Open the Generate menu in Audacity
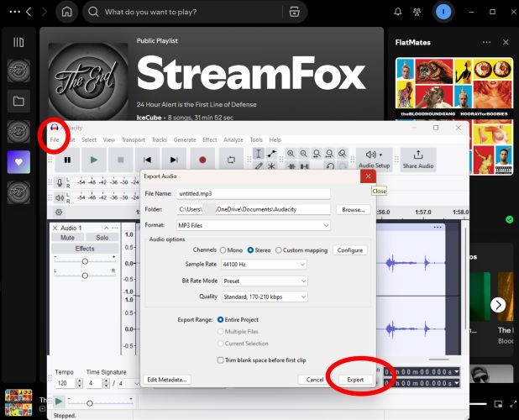This screenshot has width=519, height=420. point(185,139)
